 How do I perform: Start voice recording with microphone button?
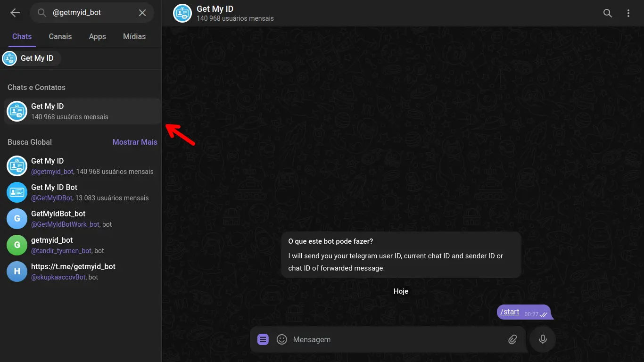[543, 339]
